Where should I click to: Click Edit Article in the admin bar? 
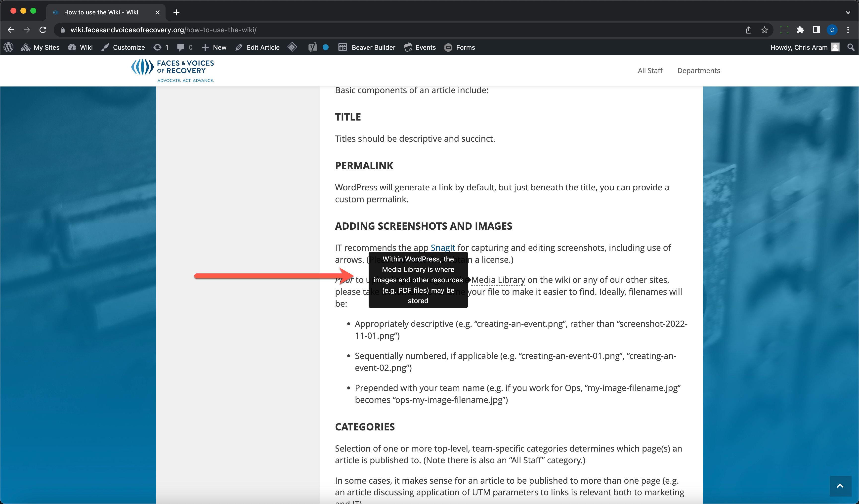(x=258, y=47)
